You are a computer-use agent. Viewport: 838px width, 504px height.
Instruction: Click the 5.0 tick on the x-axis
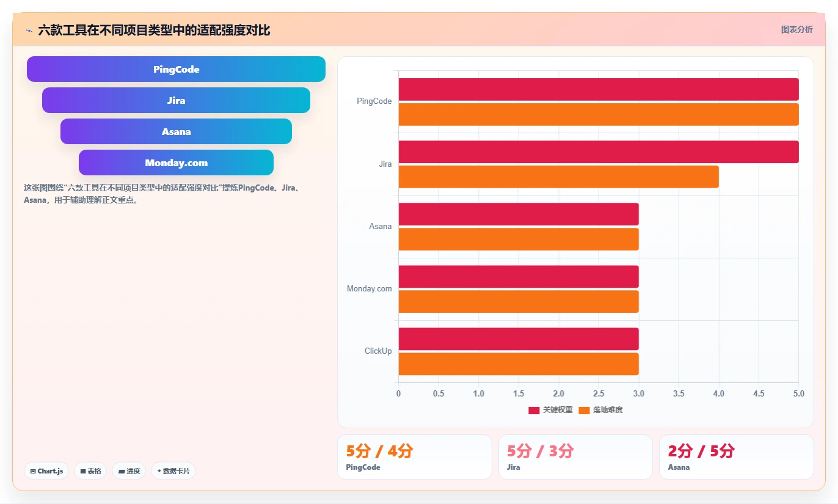(798, 393)
